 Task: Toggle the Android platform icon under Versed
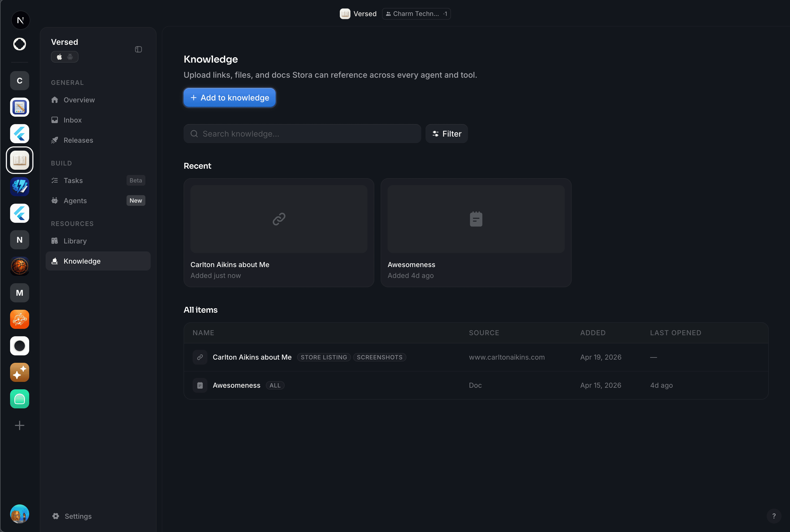pos(70,57)
